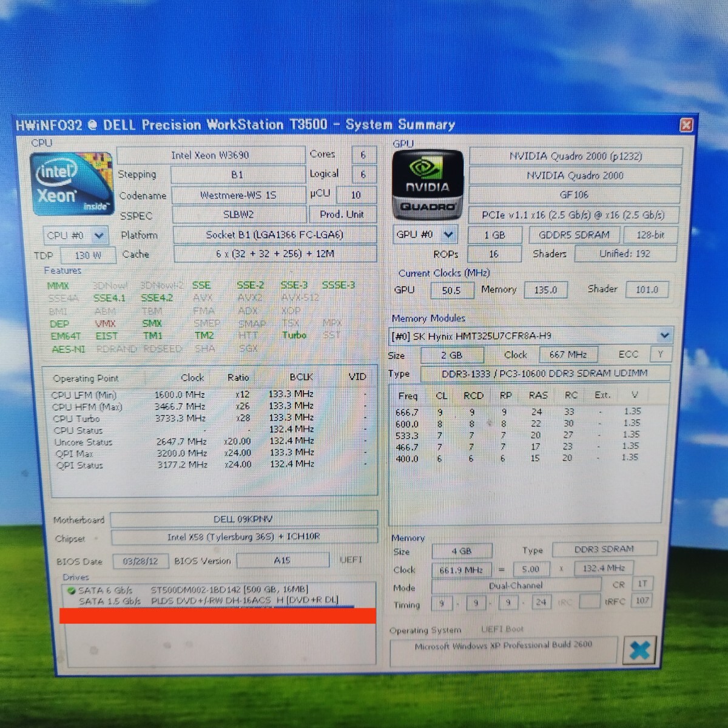Click the GPU memory clock 135.0 value

pos(545,290)
